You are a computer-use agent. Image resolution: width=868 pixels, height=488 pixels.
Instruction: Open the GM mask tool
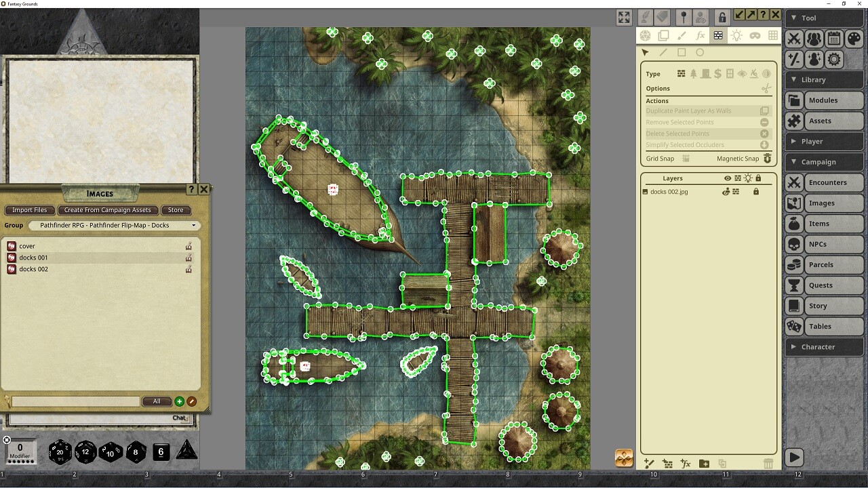click(x=755, y=35)
